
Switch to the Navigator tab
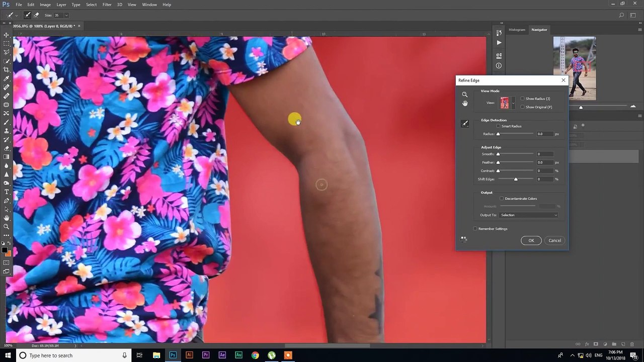click(x=539, y=30)
